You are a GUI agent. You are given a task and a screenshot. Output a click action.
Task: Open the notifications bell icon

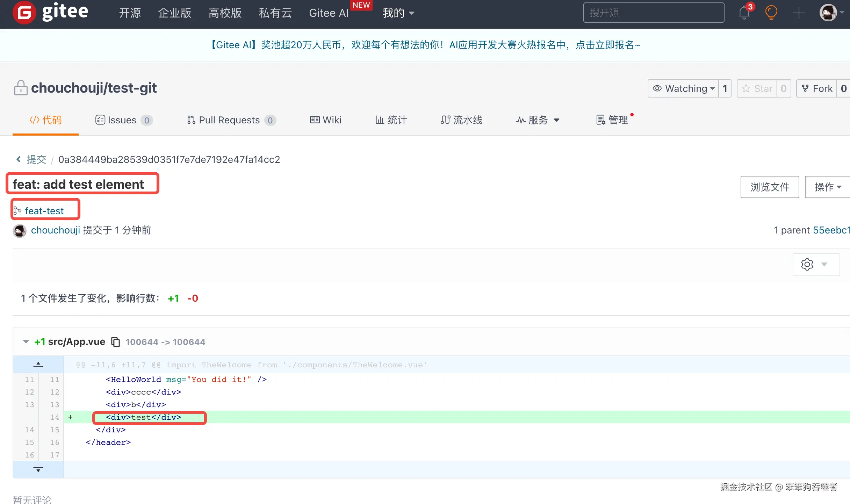tap(744, 13)
